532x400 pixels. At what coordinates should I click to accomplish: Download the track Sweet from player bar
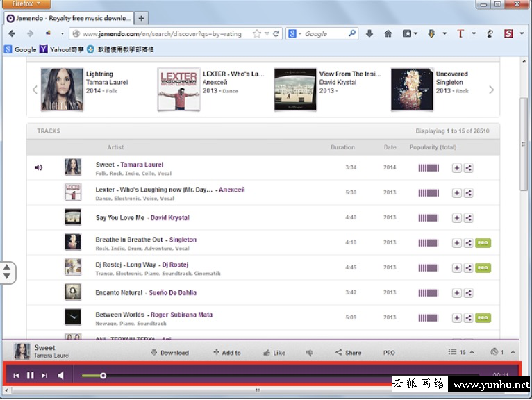pyautogui.click(x=169, y=353)
